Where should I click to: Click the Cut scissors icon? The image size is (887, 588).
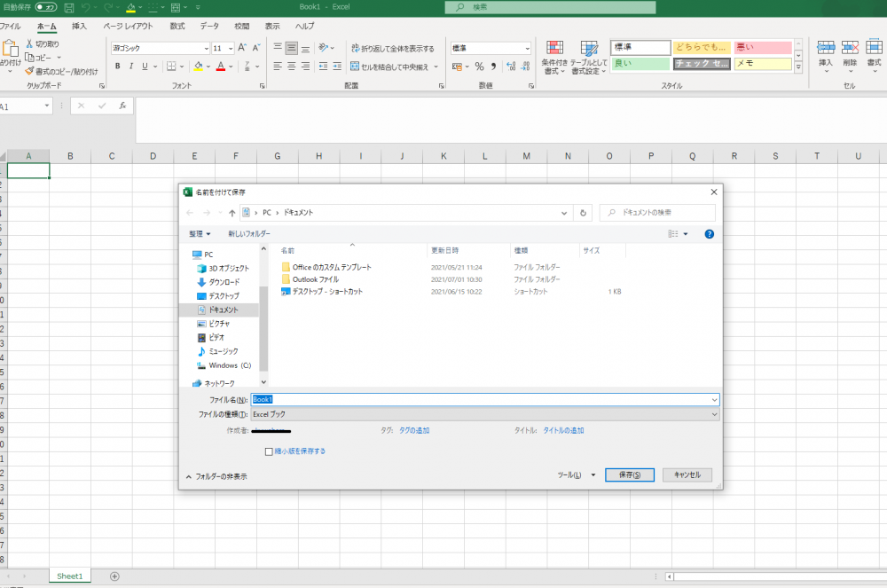point(29,43)
